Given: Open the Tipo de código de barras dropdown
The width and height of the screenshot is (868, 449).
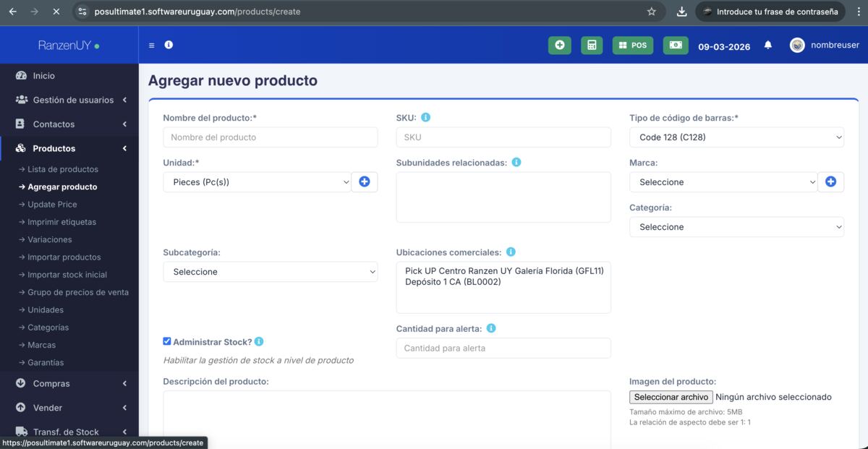Looking at the screenshot, I should tap(736, 137).
